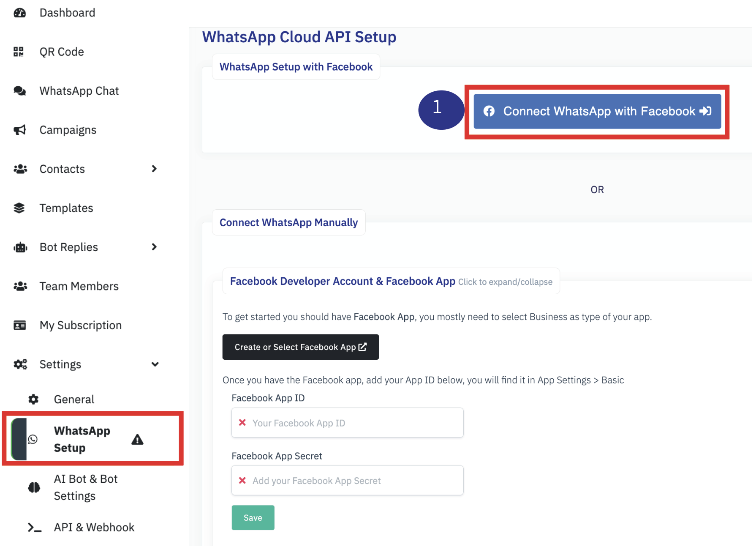Click Create or Select Facebook App button
The image size is (756, 547).
[x=301, y=347]
